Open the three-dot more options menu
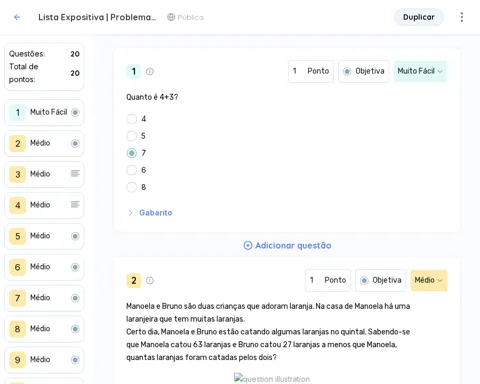The width and height of the screenshot is (480, 384). coord(462,17)
